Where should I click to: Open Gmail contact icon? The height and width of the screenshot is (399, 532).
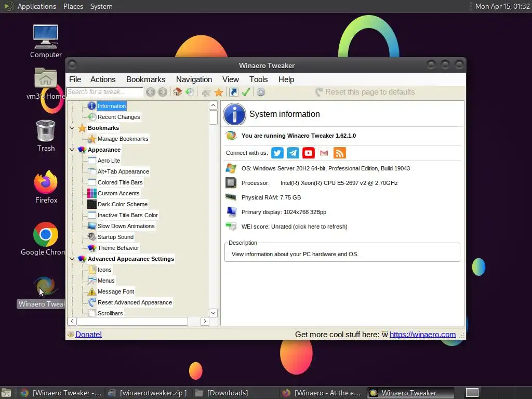[324, 153]
